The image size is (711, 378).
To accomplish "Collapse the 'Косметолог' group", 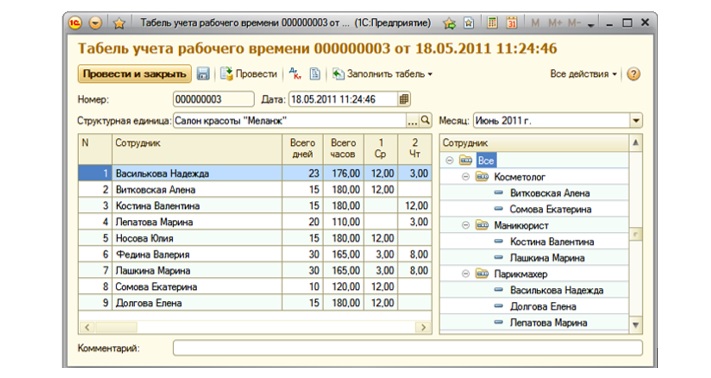I will click(x=466, y=177).
